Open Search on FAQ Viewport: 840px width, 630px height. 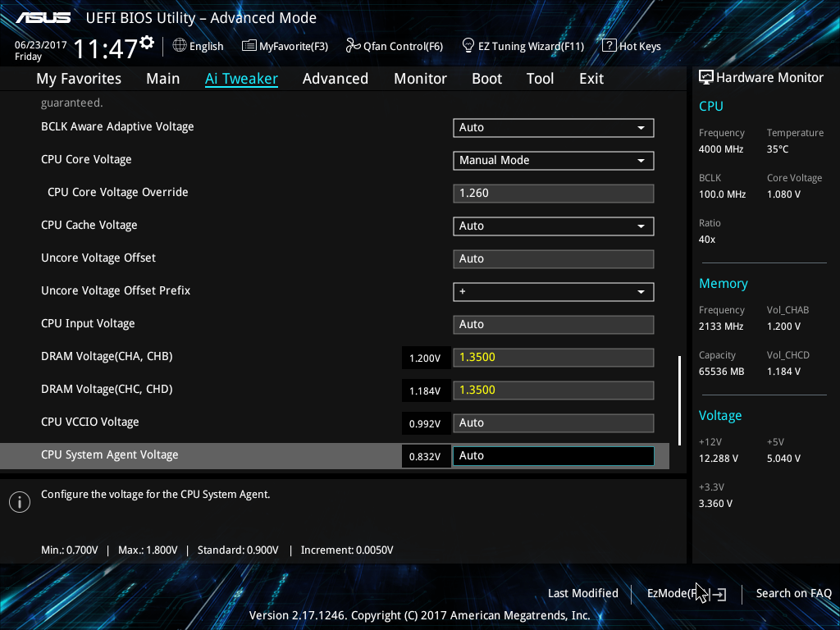point(794,593)
